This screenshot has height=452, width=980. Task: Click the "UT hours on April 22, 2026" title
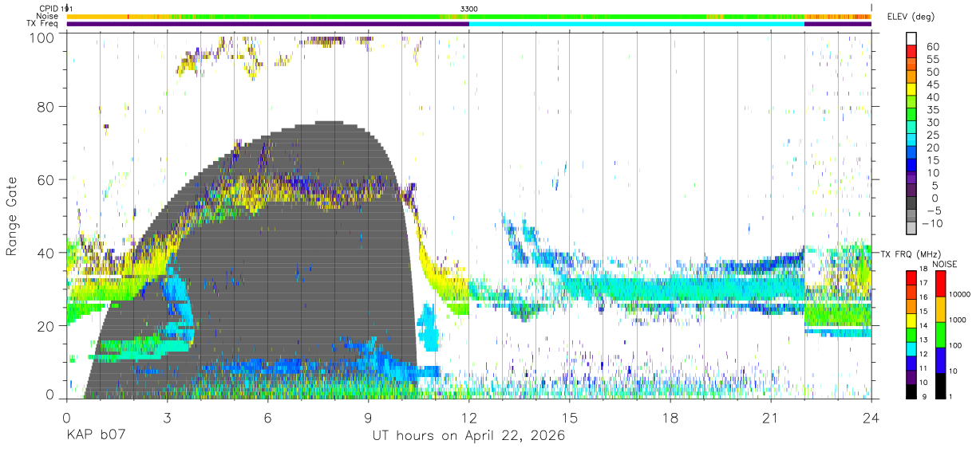tap(468, 436)
